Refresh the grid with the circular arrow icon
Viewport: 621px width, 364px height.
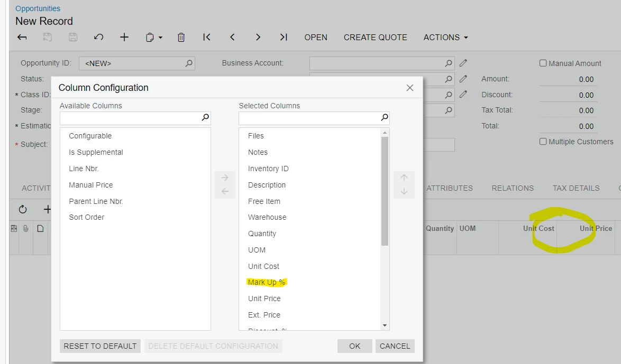coord(23,209)
